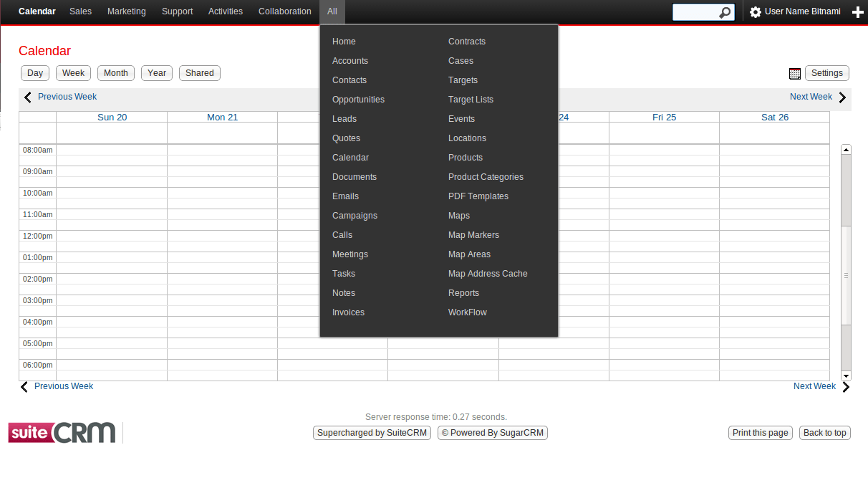Image resolution: width=868 pixels, height=483 pixels.
Task: Click the bottom Next Week arrow icon
Action: point(846,386)
